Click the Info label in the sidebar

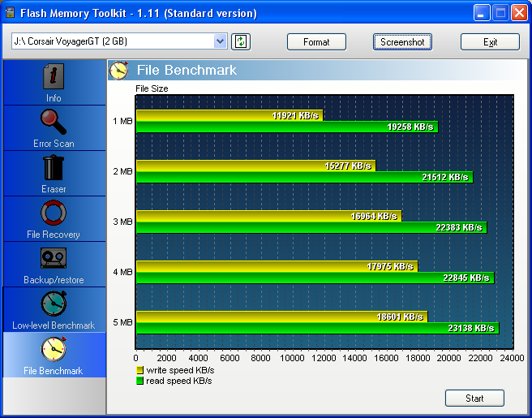pos(54,98)
